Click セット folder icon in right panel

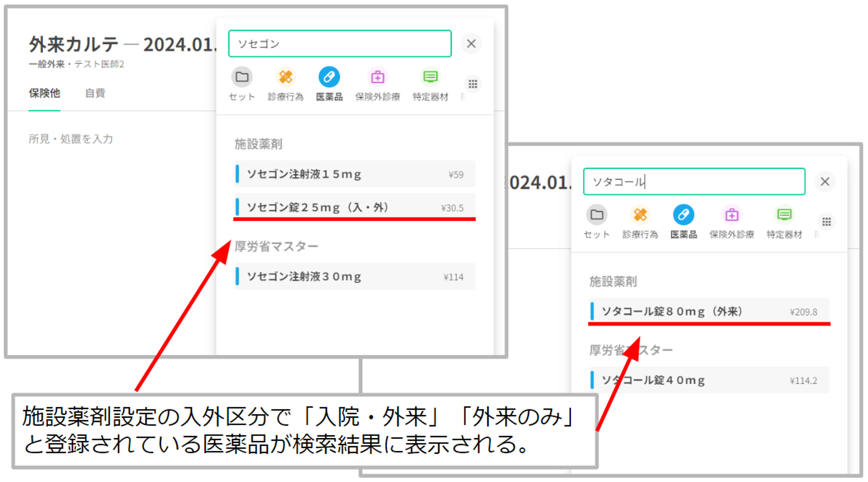click(x=597, y=215)
